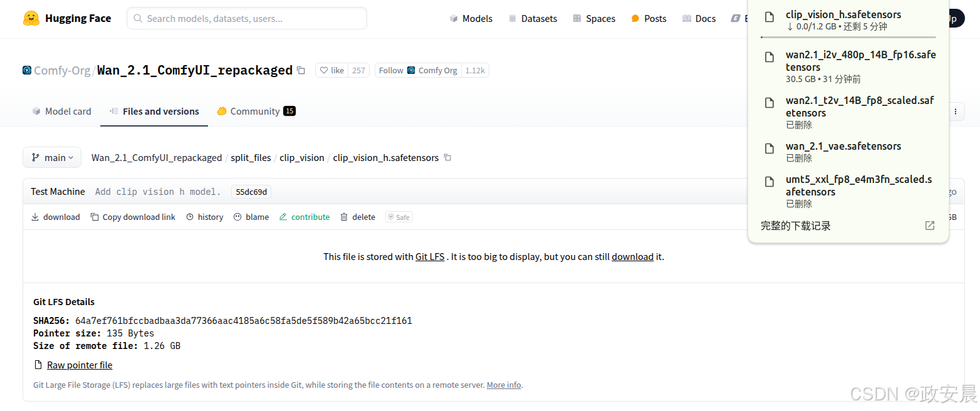Click the Wan_2.1_ComfyUI_repackaged repository title
This screenshot has height=411, width=980.
coord(195,70)
